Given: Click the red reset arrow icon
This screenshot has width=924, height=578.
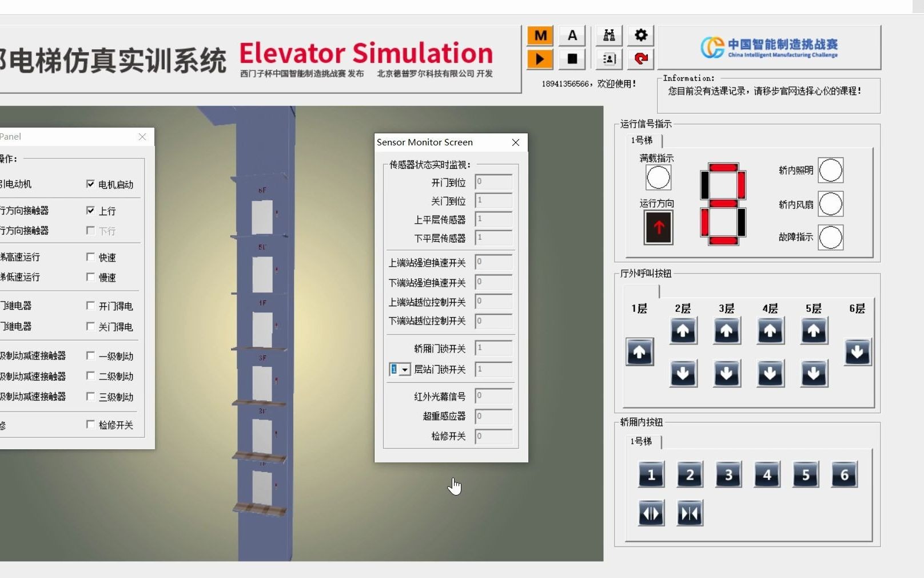Looking at the screenshot, I should coord(641,58).
